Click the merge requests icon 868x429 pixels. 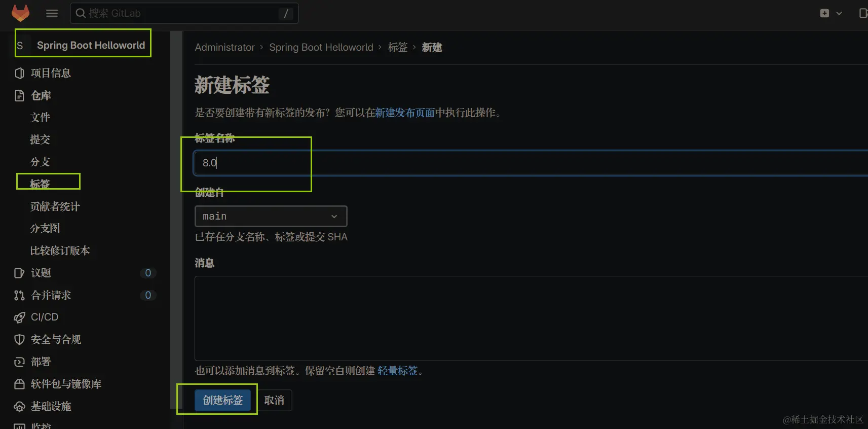(19, 295)
